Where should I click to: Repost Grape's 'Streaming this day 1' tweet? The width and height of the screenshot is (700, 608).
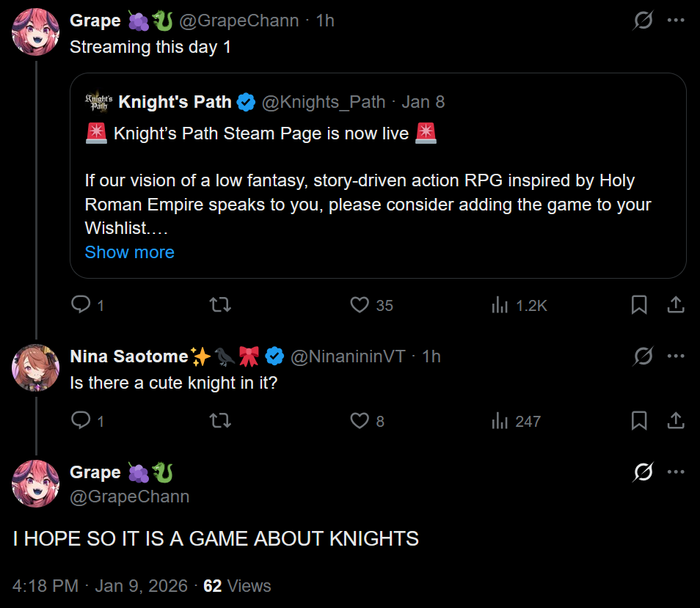(220, 304)
